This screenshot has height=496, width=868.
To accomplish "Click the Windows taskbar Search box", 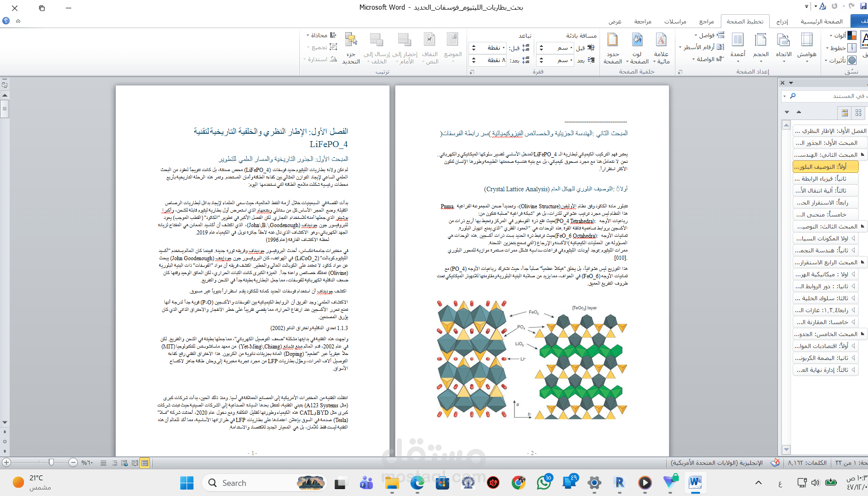I will point(264,483).
